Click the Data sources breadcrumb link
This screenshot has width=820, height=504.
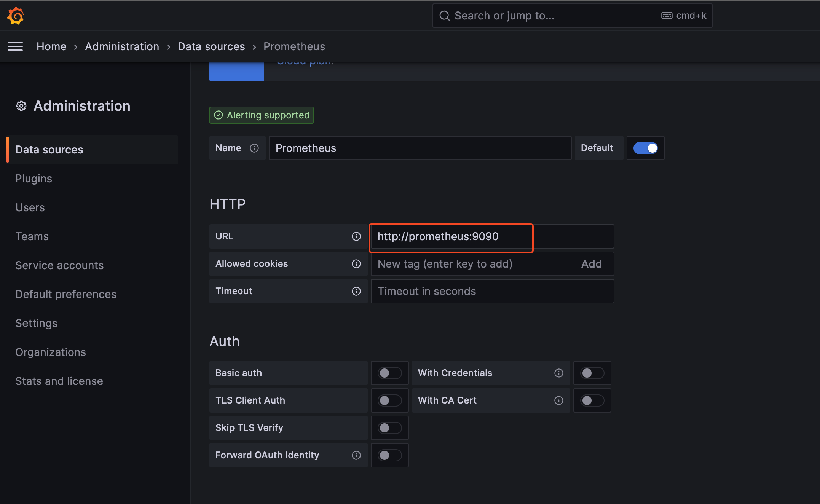[x=211, y=46]
